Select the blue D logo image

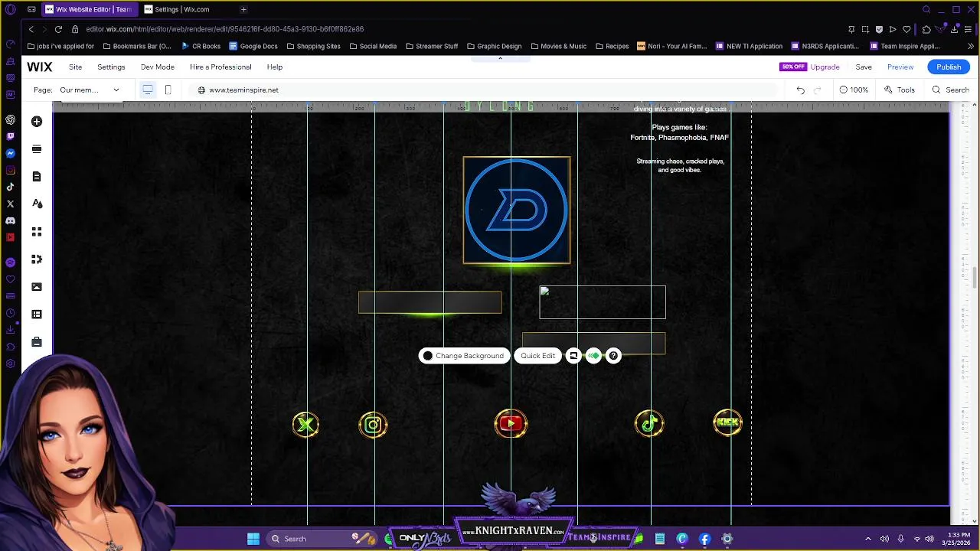pos(517,210)
